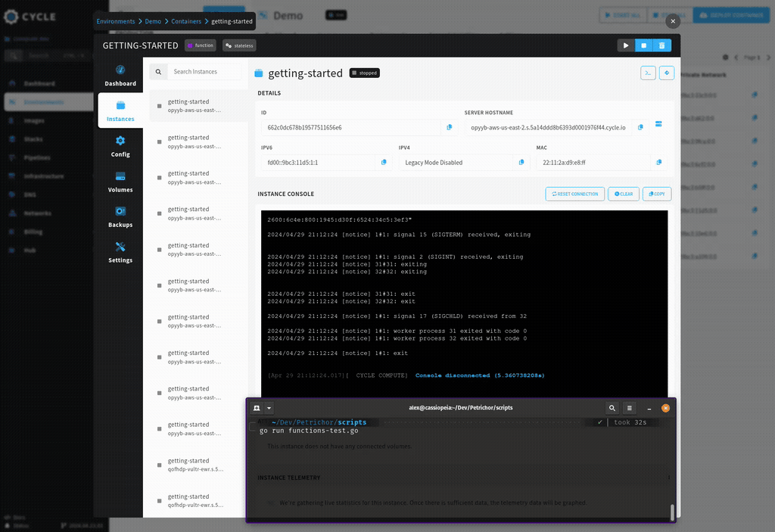The image size is (775, 532).
Task: Go to Containers in the breadcrumb
Action: click(186, 21)
